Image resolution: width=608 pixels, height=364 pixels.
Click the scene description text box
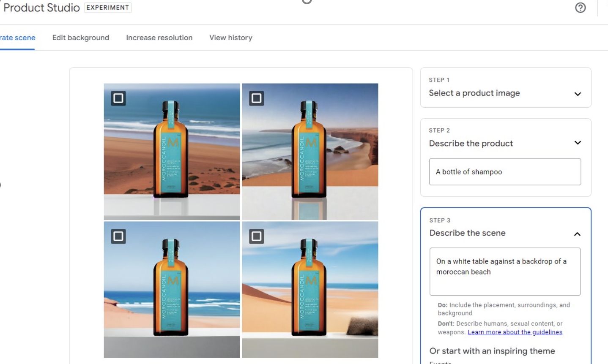pos(505,272)
